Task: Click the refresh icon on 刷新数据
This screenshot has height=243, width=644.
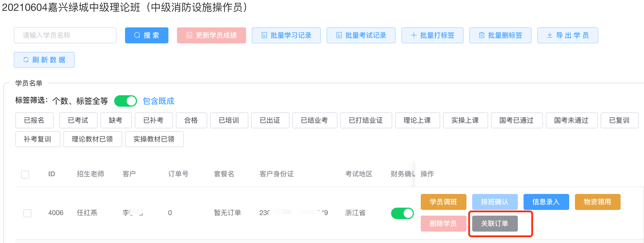Action: pyautogui.click(x=26, y=60)
